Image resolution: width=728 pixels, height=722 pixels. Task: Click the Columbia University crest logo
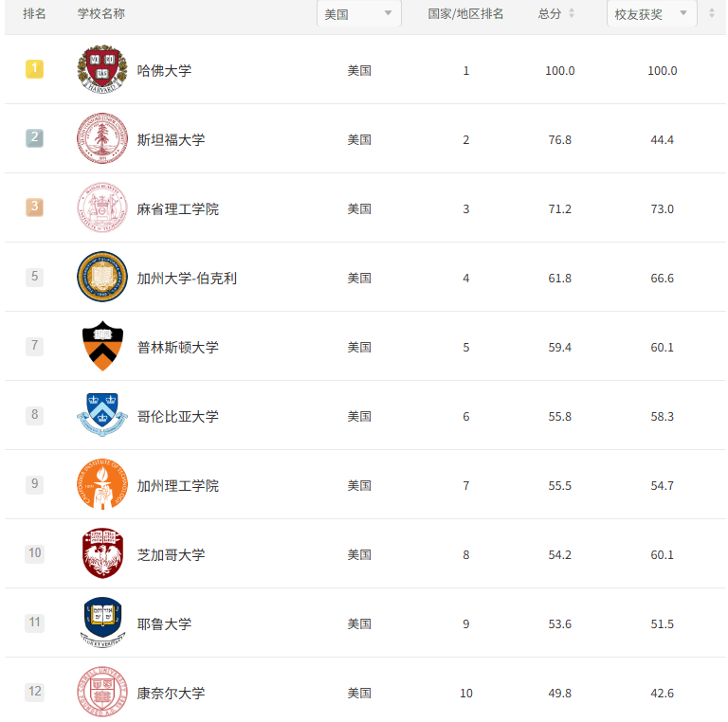click(102, 415)
